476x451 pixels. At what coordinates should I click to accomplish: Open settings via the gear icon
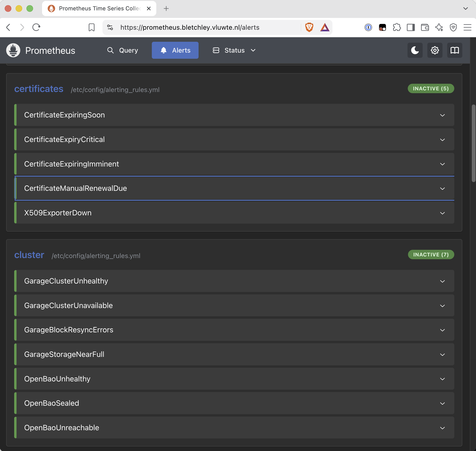[435, 50]
